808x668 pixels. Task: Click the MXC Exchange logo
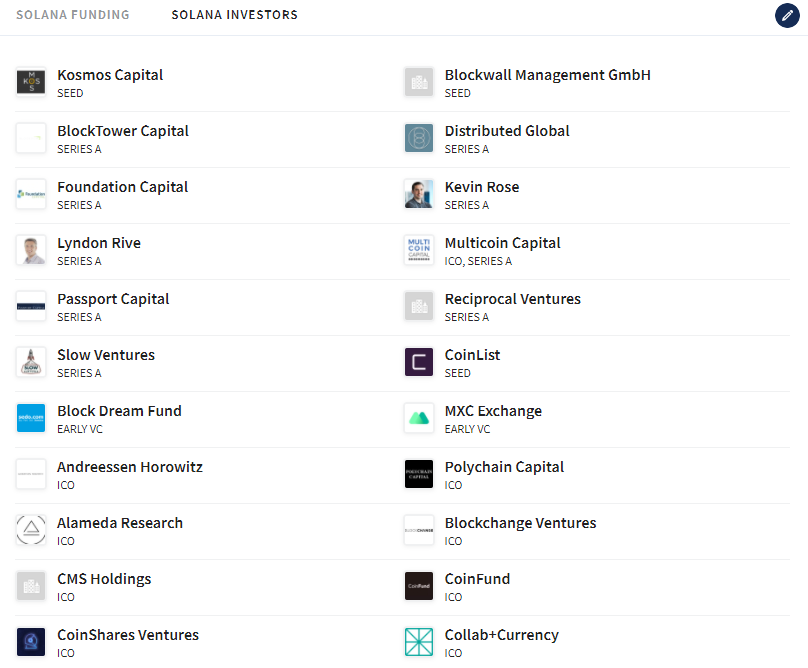click(x=419, y=418)
